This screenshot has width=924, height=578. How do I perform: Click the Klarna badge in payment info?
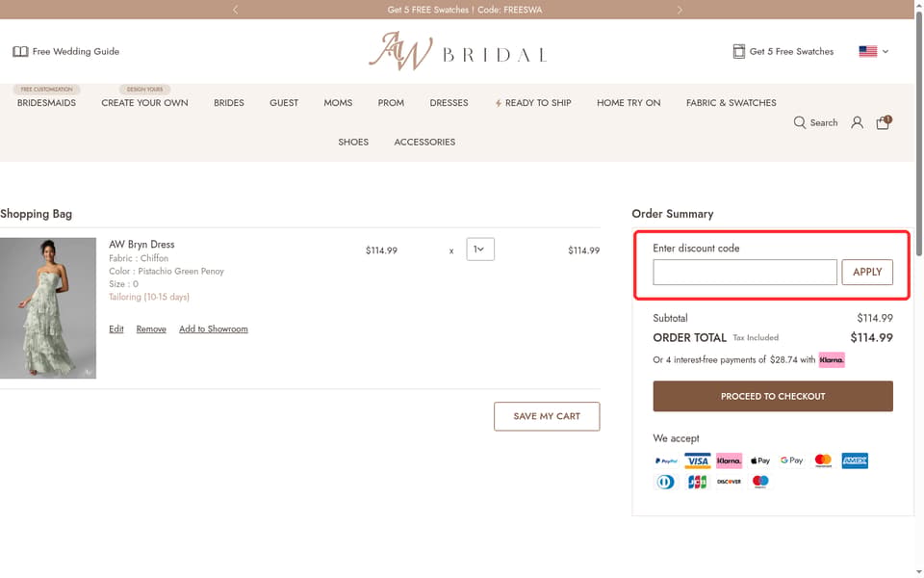pos(832,359)
